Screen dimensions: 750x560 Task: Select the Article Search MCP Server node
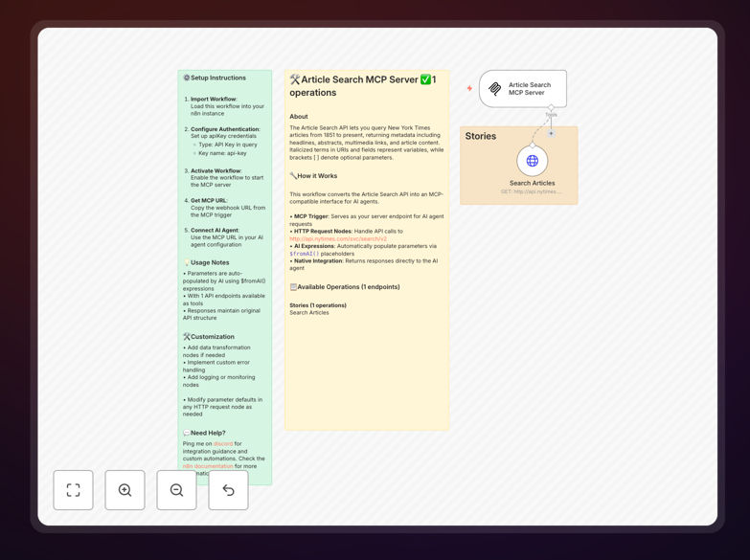[x=523, y=88]
